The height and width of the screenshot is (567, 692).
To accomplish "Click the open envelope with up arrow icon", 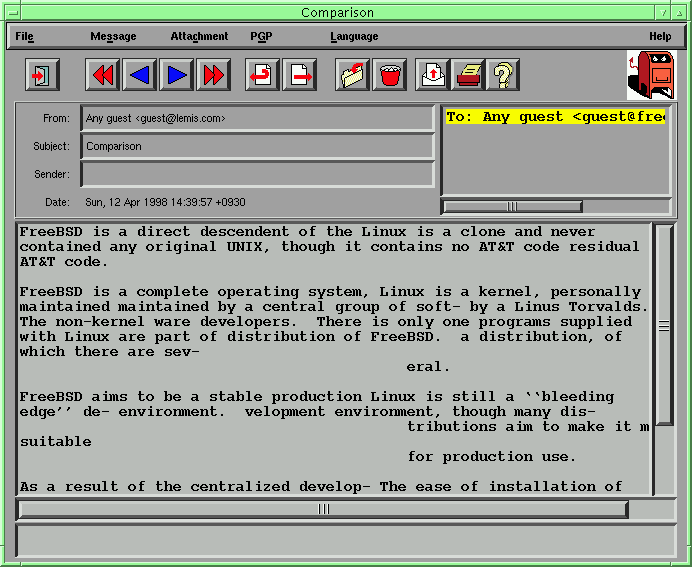I will click(432, 75).
